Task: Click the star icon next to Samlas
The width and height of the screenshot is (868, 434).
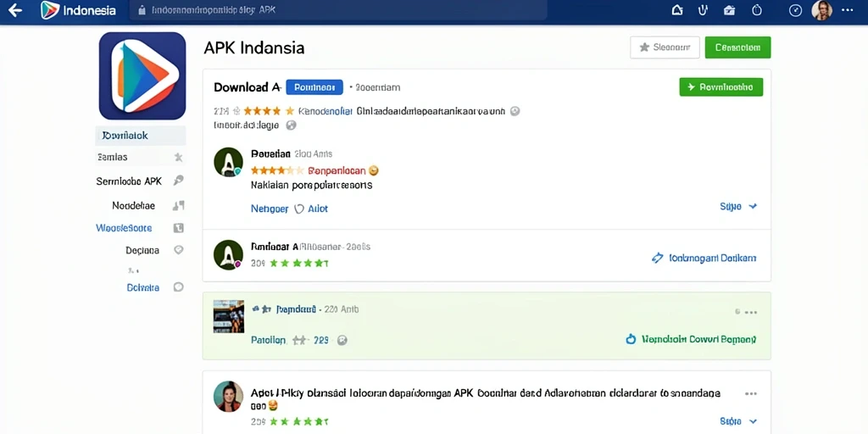Action: click(x=178, y=157)
